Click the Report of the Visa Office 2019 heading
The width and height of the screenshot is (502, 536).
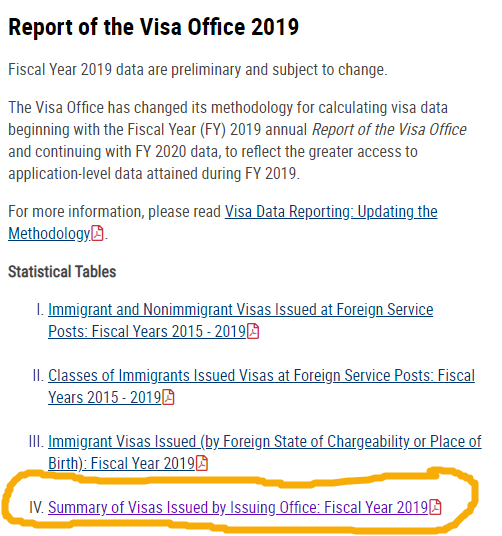153,27
